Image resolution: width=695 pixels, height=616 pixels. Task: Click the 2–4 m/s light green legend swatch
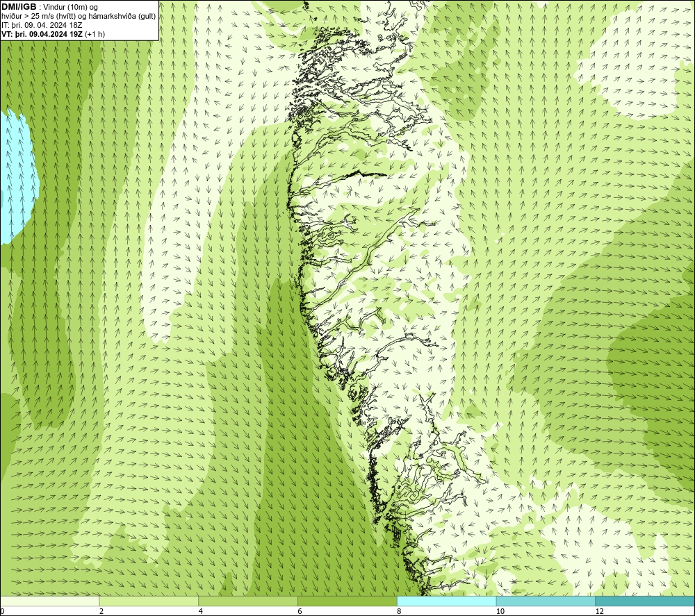pos(149,601)
